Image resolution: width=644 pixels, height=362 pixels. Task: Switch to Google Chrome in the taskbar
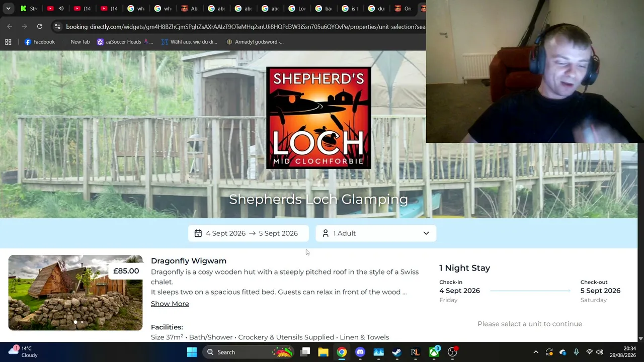342,352
